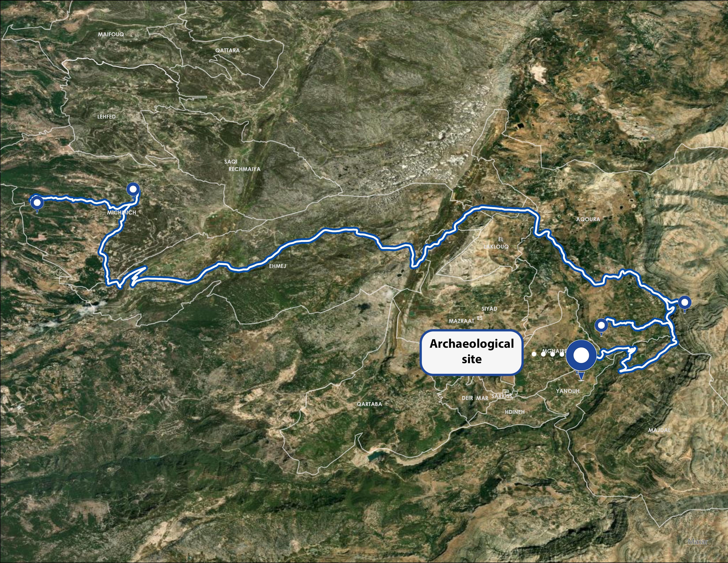The image size is (728, 563).
Task: Click the small pin marker northeast of Yanouh
Action: tap(601, 325)
